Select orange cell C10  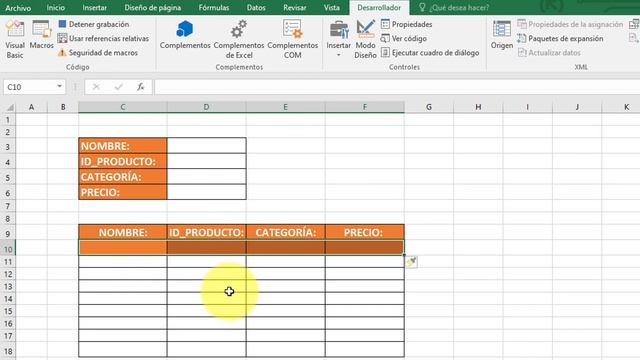click(123, 248)
